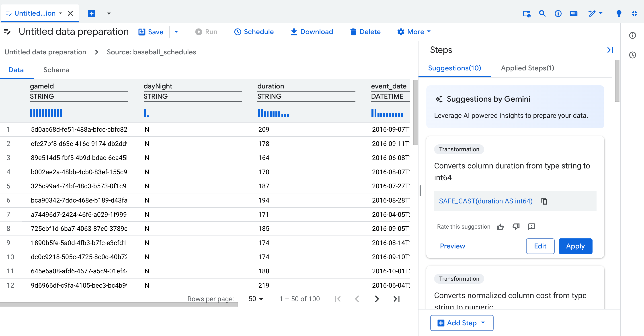This screenshot has width=644, height=336.
Task: Send feedback on the suggestion
Action: point(531,227)
